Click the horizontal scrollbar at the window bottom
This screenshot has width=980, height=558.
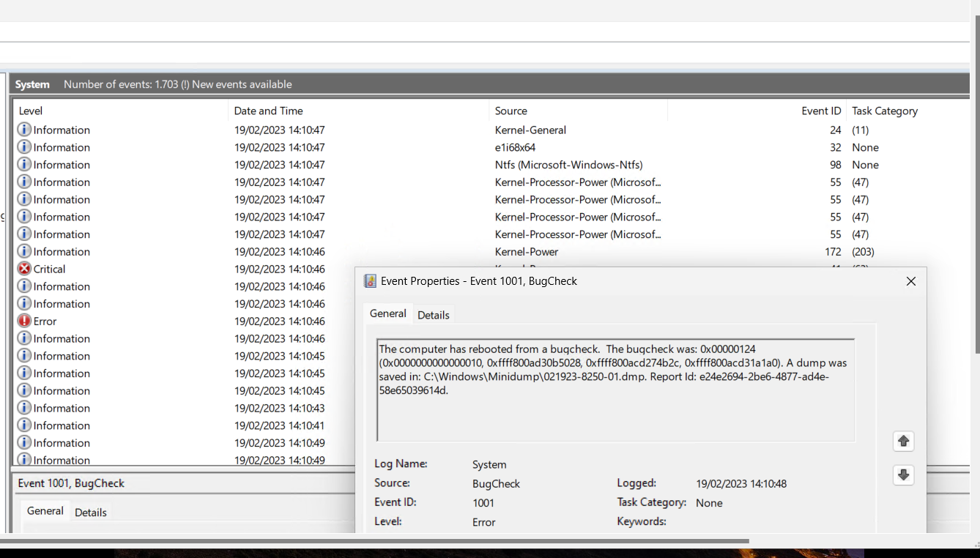tap(374, 541)
